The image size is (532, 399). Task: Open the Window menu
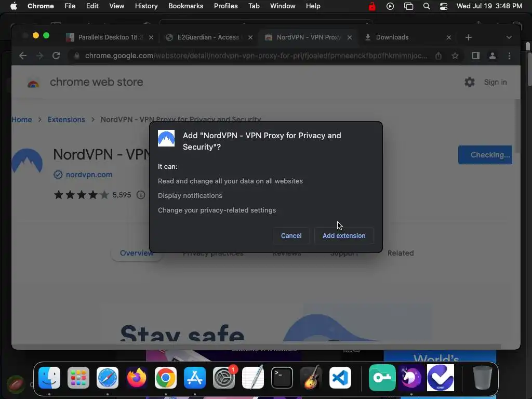[x=283, y=6]
